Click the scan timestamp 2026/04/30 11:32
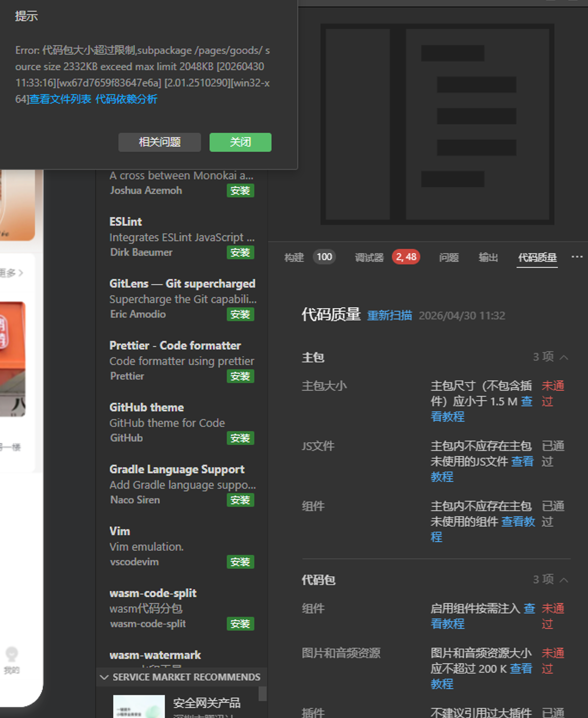The height and width of the screenshot is (718, 588). (x=462, y=315)
